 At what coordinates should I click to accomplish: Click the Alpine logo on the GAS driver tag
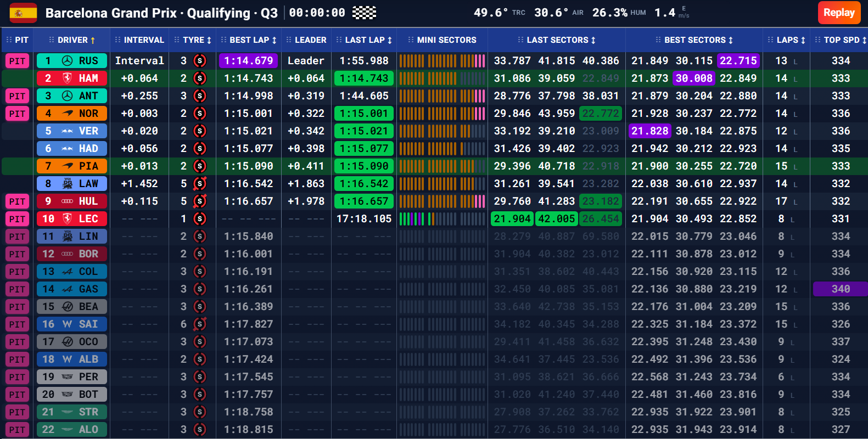coord(68,289)
